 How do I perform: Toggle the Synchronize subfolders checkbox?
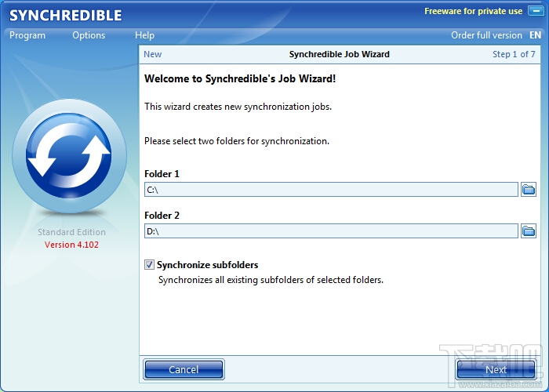149,265
